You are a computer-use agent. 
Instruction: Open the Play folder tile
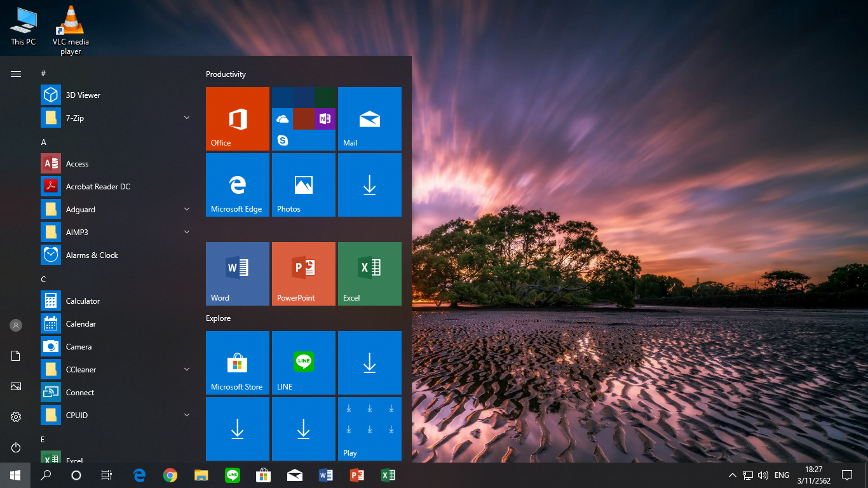pos(370,429)
